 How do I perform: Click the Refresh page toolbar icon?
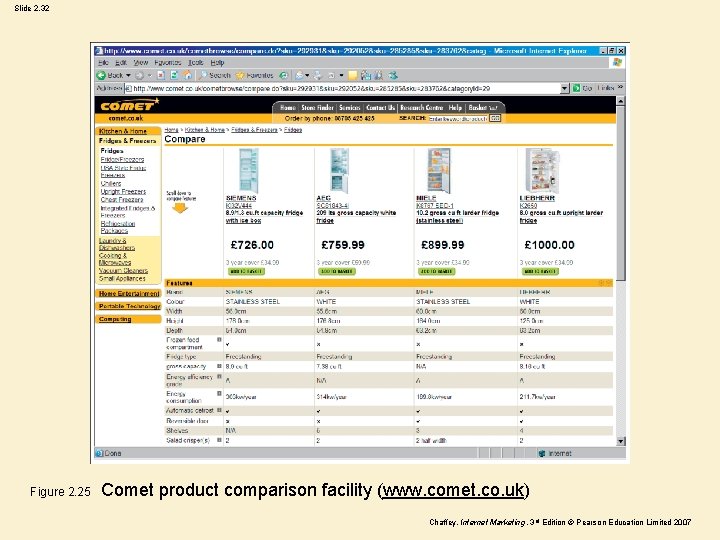pos(174,75)
